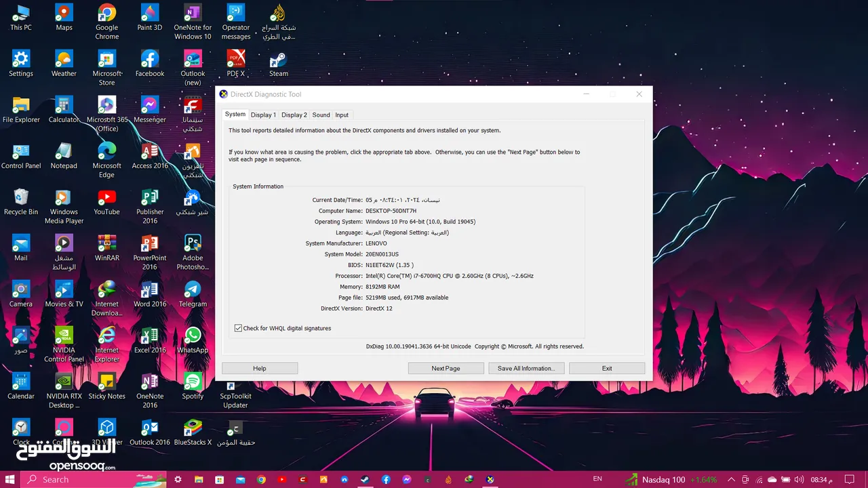
Task: Open Settings gear on the taskbar
Action: 178,479
